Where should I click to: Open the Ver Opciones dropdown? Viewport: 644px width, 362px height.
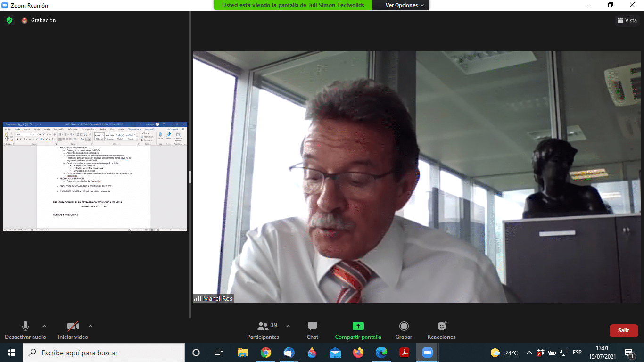pyautogui.click(x=405, y=5)
